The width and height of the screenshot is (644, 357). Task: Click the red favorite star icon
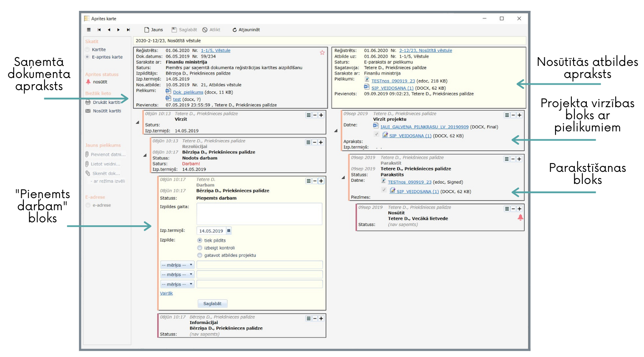tap(322, 53)
